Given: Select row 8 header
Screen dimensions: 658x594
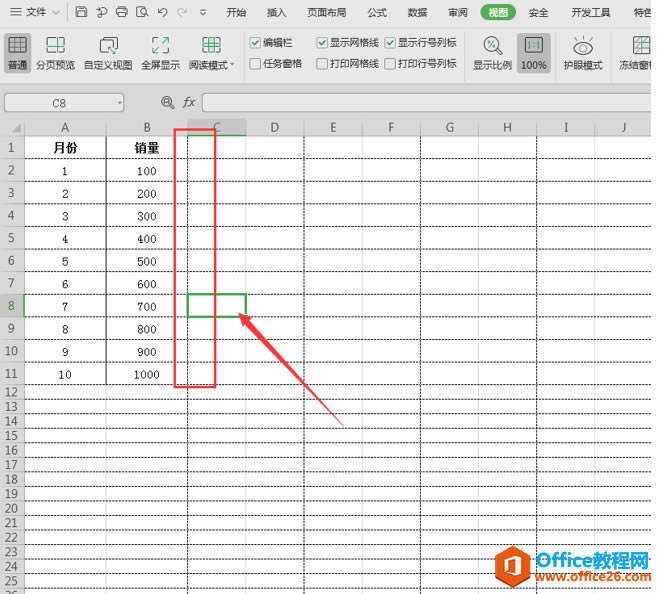Looking at the screenshot, I should pos(11,306).
